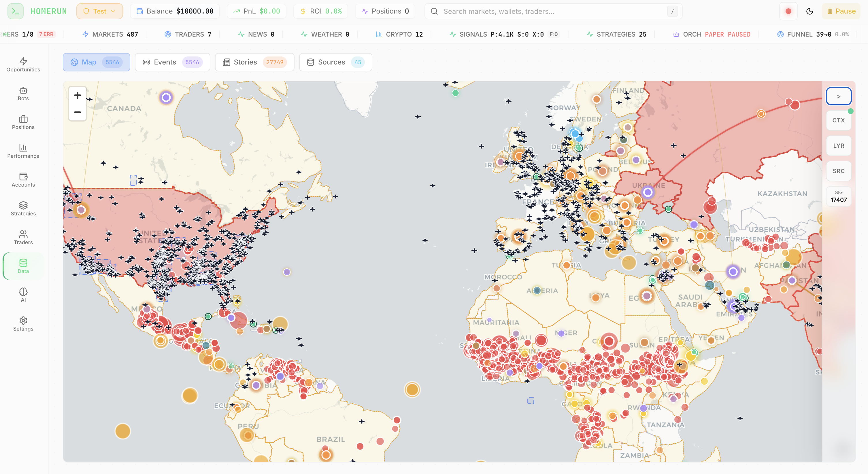
Task: Click the 7 ERR badge
Action: pos(46,34)
